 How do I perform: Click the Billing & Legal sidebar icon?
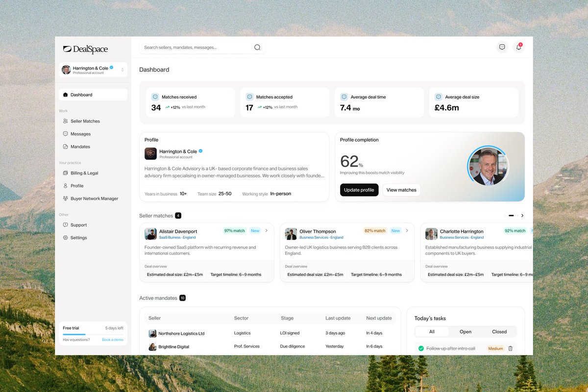66,173
